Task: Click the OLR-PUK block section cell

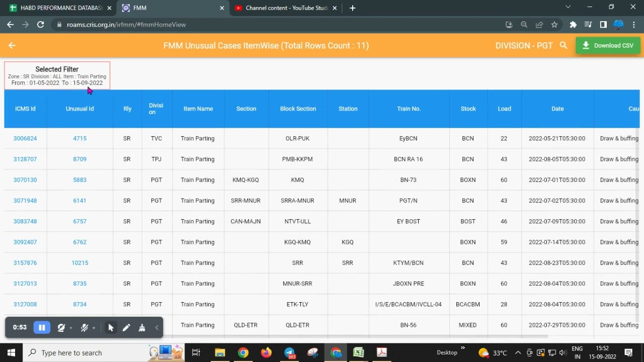Action: pyautogui.click(x=297, y=138)
